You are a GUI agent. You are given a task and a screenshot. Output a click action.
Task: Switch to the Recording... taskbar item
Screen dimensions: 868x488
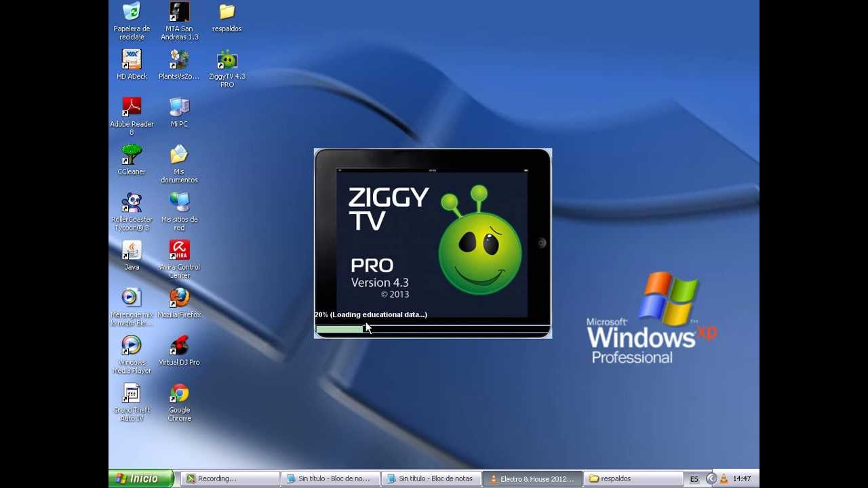click(x=230, y=479)
